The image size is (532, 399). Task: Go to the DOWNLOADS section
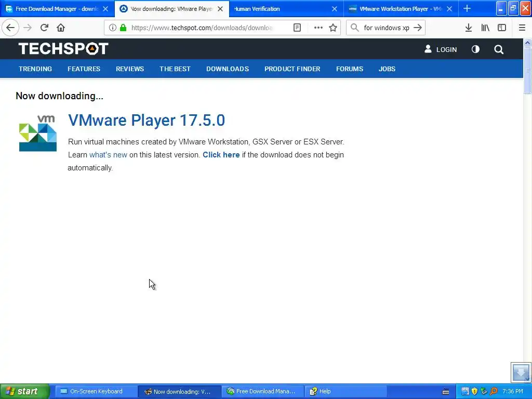tap(228, 69)
